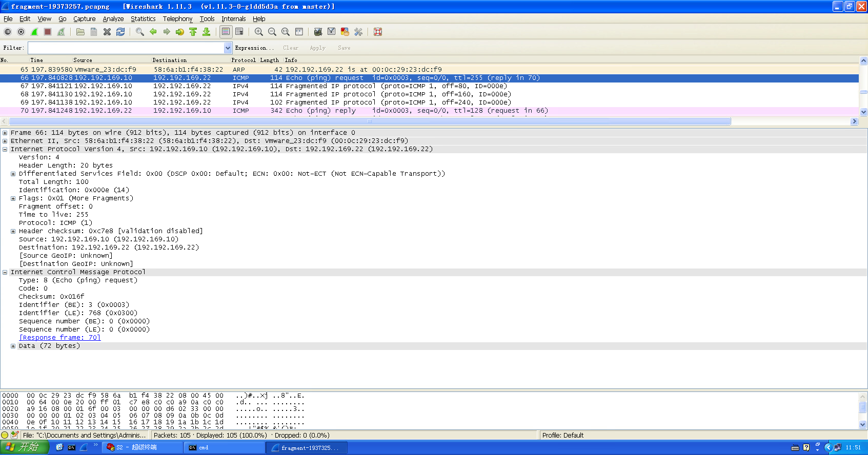
Task: Expand Differentiated Services Field
Action: [x=13, y=174]
